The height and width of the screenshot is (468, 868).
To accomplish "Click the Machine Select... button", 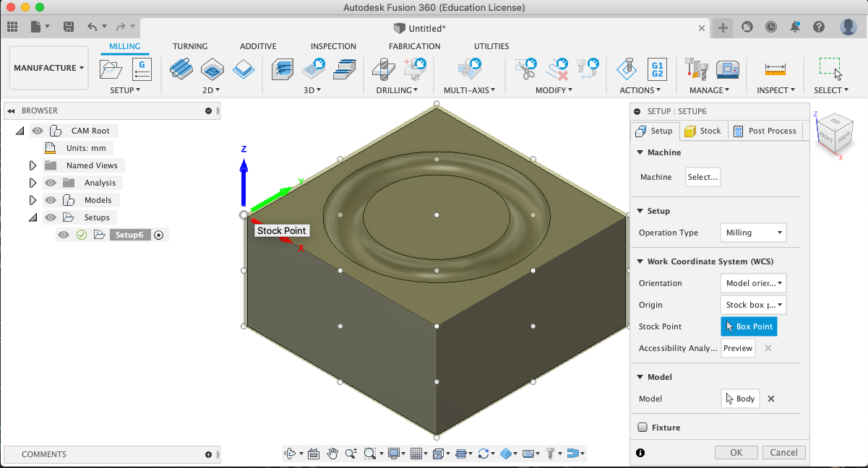I will click(x=703, y=177).
